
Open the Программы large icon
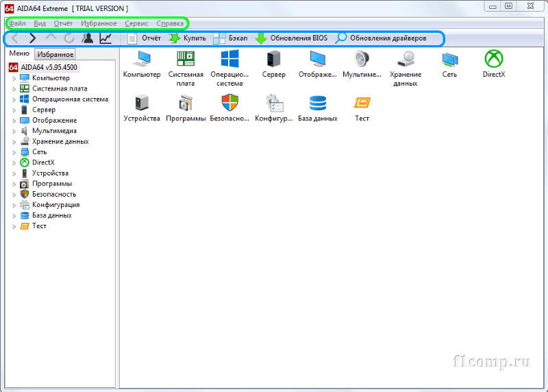(186, 103)
